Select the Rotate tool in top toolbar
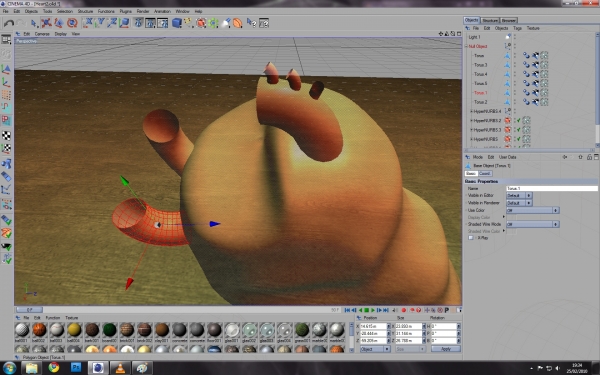The image size is (600, 375). coord(72,23)
